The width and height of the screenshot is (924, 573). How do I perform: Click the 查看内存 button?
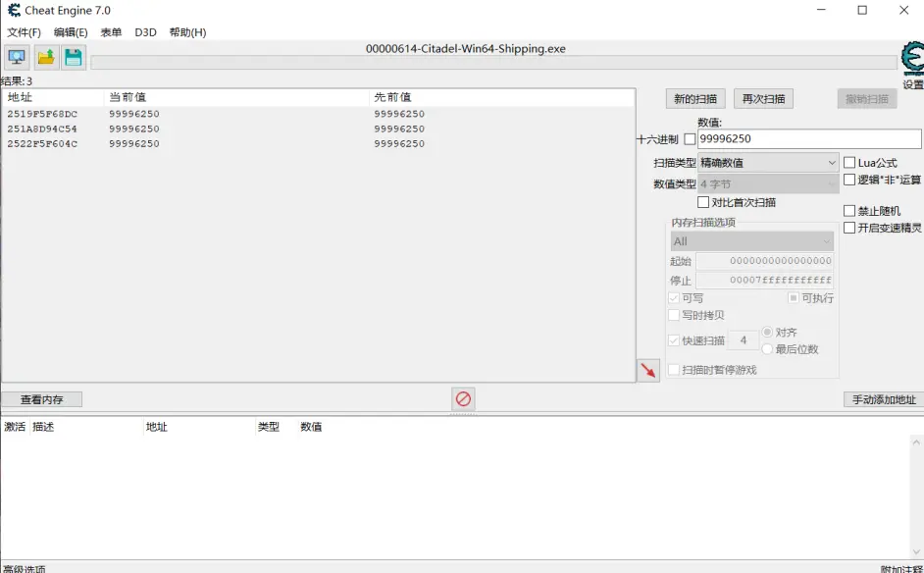click(41, 399)
